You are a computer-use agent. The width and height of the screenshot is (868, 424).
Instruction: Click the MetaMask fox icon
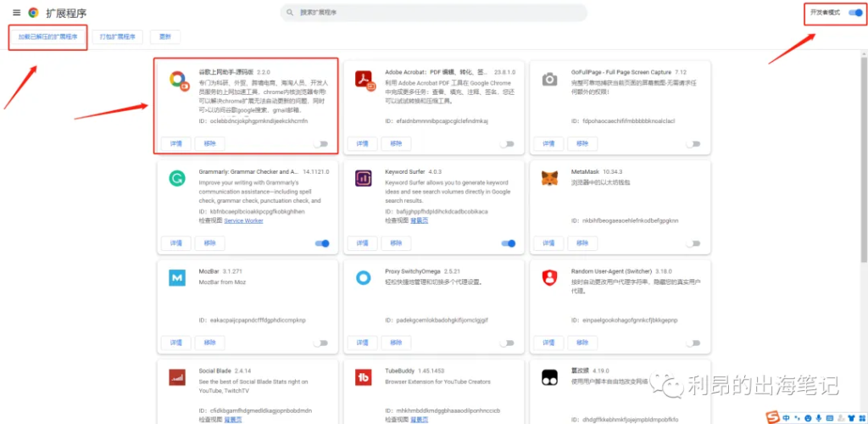pyautogui.click(x=549, y=179)
